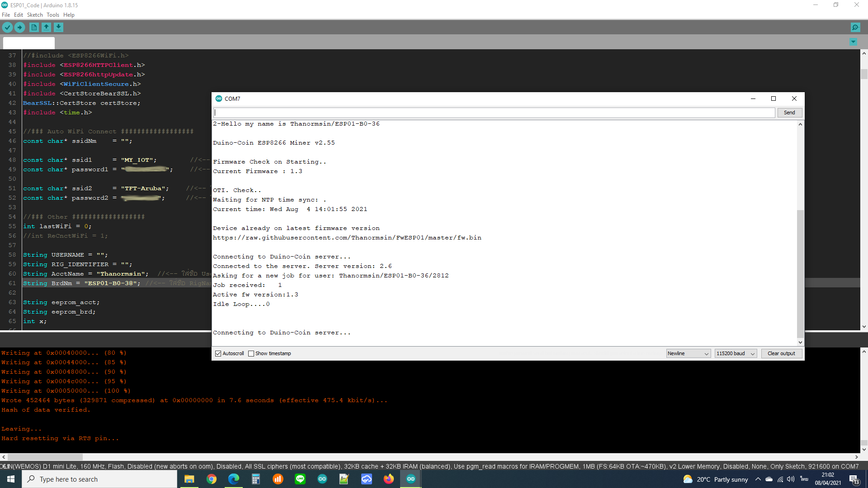The image size is (868, 488).
Task: Open File Explorer from the taskbar
Action: (x=189, y=479)
